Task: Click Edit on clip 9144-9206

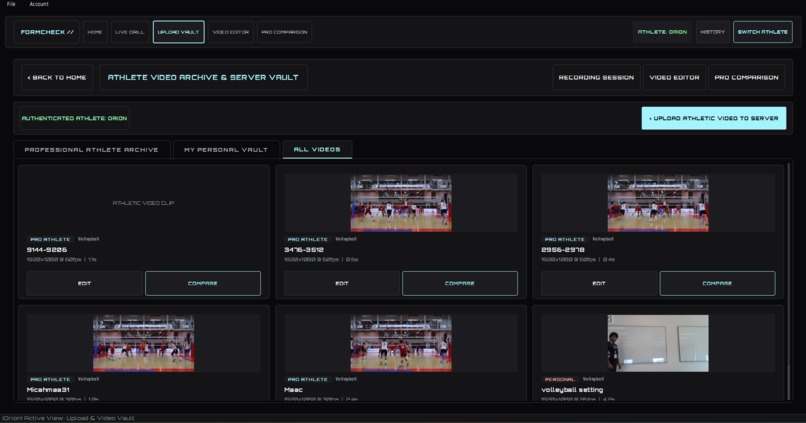Action: [x=84, y=283]
